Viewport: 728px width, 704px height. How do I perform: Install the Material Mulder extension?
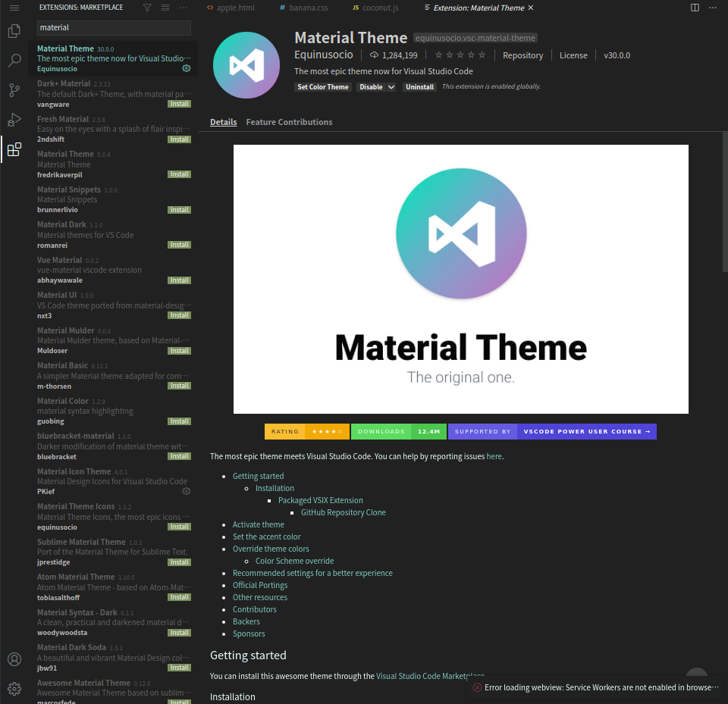click(x=179, y=351)
